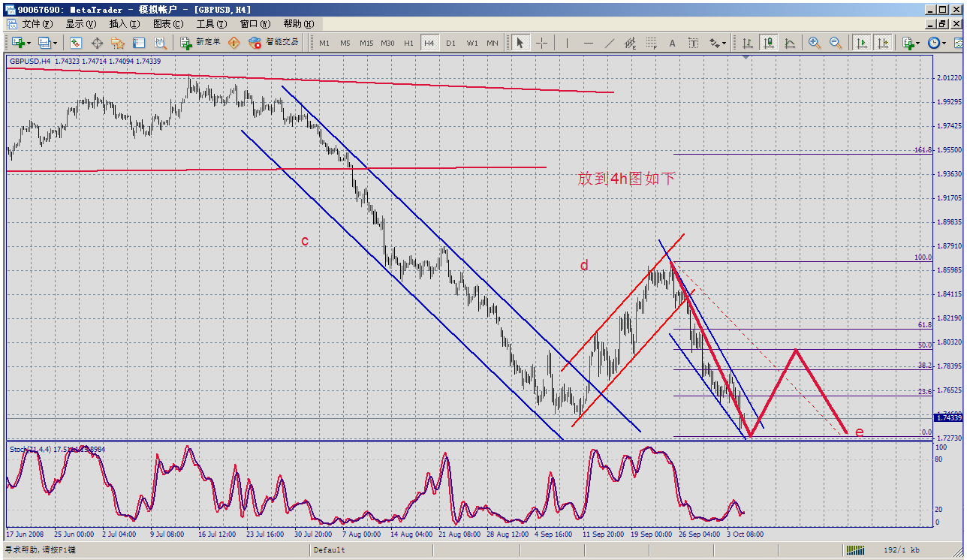967x560 pixels.
Task: Switch to candlestick chart display
Action: point(769,43)
